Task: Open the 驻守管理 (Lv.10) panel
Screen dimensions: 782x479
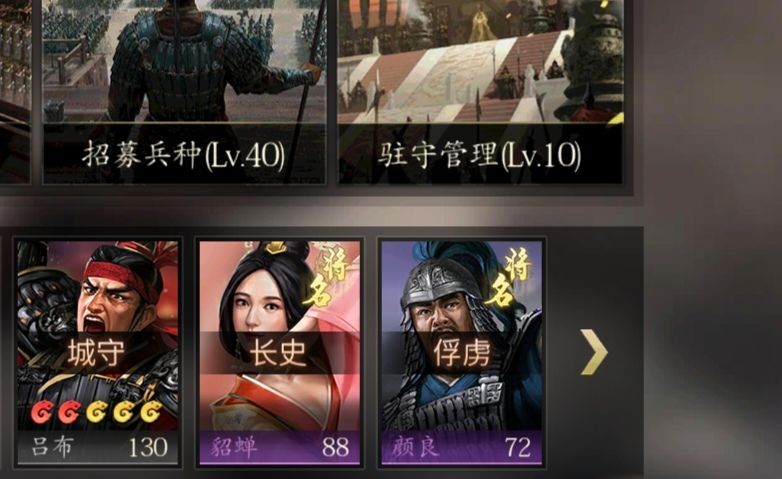Action: point(480,91)
